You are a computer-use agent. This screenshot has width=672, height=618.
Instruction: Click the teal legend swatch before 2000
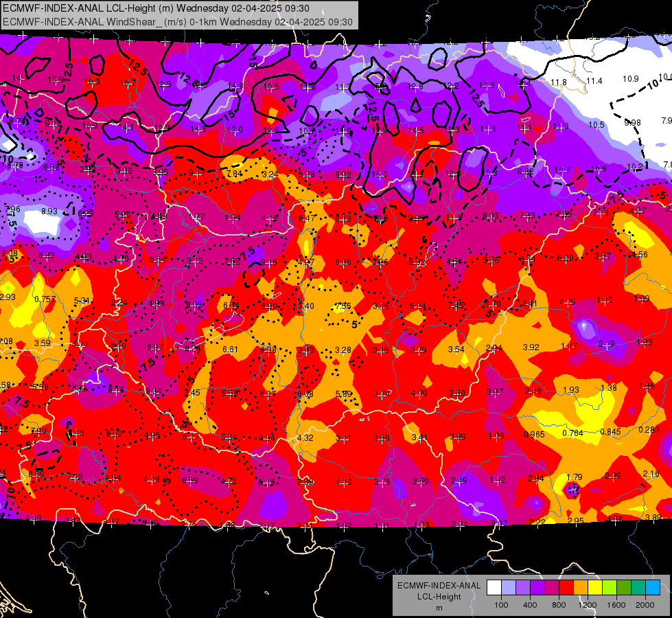click(x=638, y=588)
